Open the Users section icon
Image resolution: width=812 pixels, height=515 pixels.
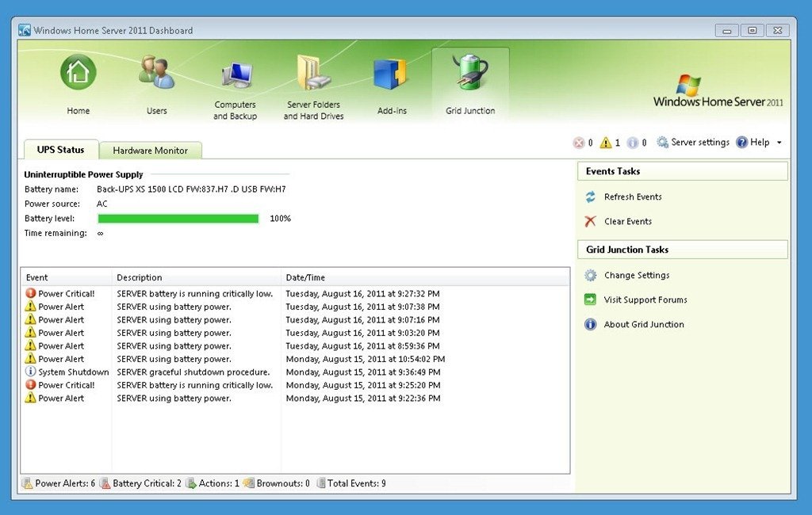click(x=156, y=72)
